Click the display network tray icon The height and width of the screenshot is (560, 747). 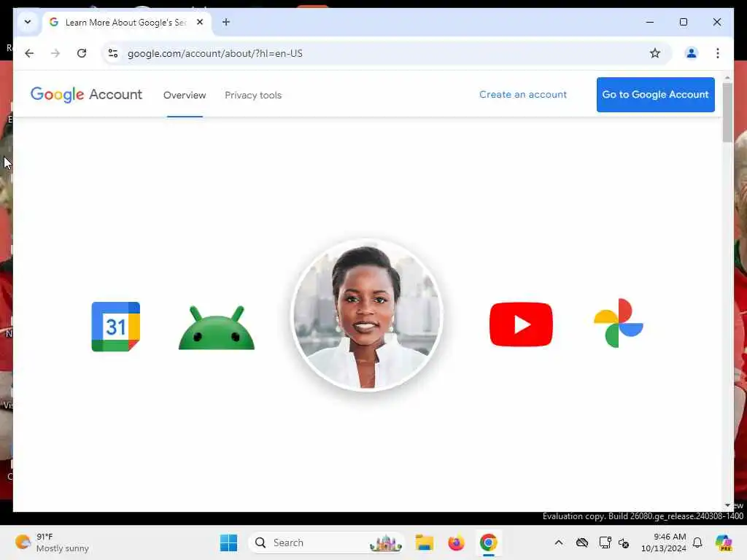tap(605, 542)
